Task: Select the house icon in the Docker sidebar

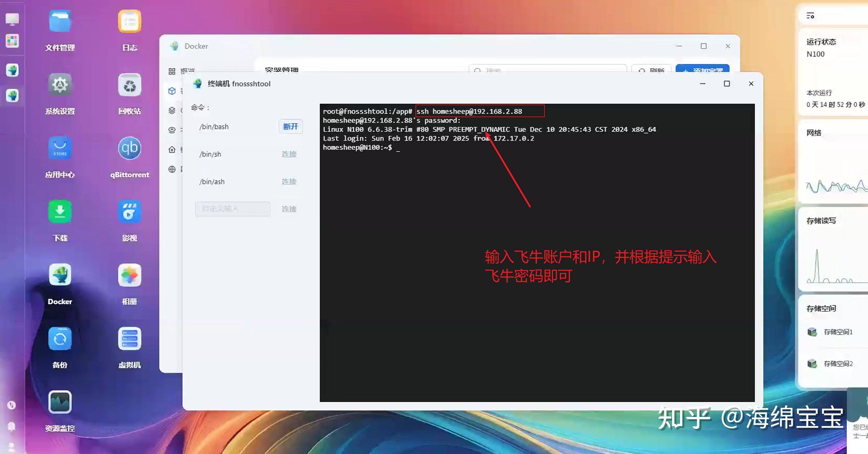Action: pyautogui.click(x=172, y=149)
